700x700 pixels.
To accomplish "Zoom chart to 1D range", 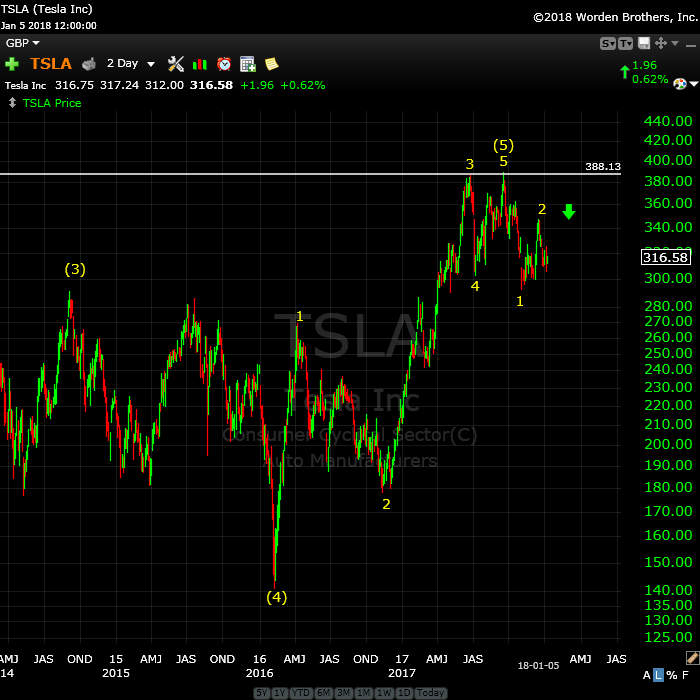I will tap(404, 692).
